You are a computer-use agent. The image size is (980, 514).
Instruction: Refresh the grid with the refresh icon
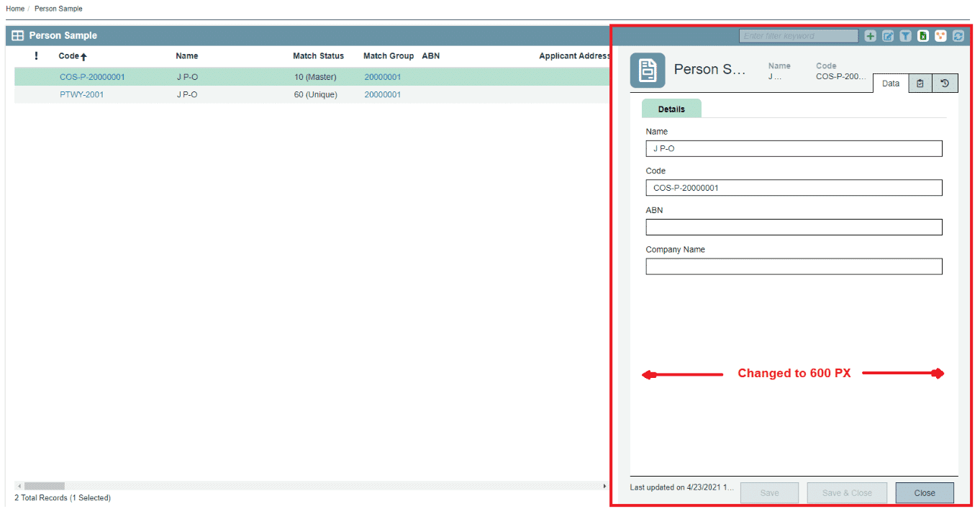[958, 36]
